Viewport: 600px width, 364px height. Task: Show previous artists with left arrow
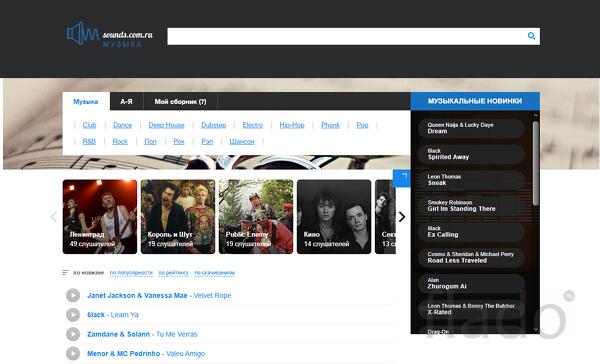point(54,217)
